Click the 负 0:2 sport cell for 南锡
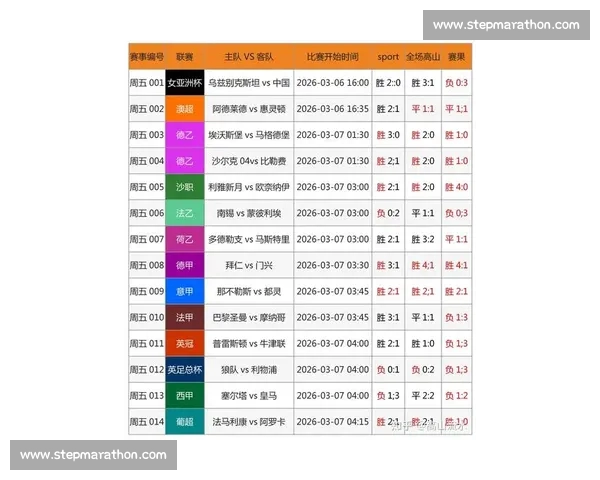This screenshot has height=480, width=600. pos(388,213)
